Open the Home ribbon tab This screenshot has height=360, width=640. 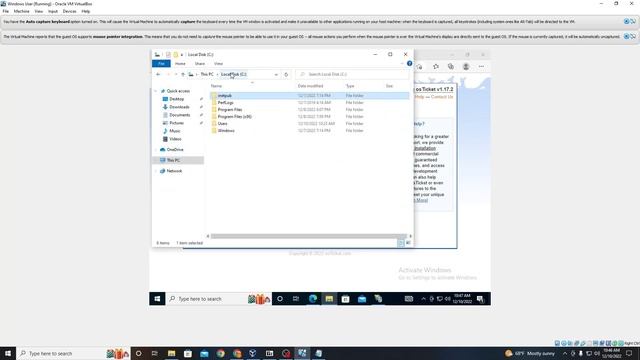coord(180,64)
